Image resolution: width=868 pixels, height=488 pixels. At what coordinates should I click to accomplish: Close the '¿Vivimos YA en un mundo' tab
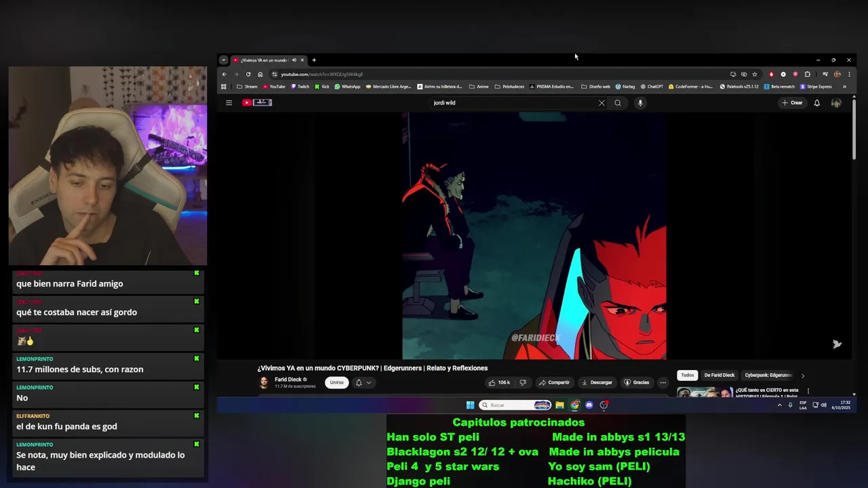302,60
